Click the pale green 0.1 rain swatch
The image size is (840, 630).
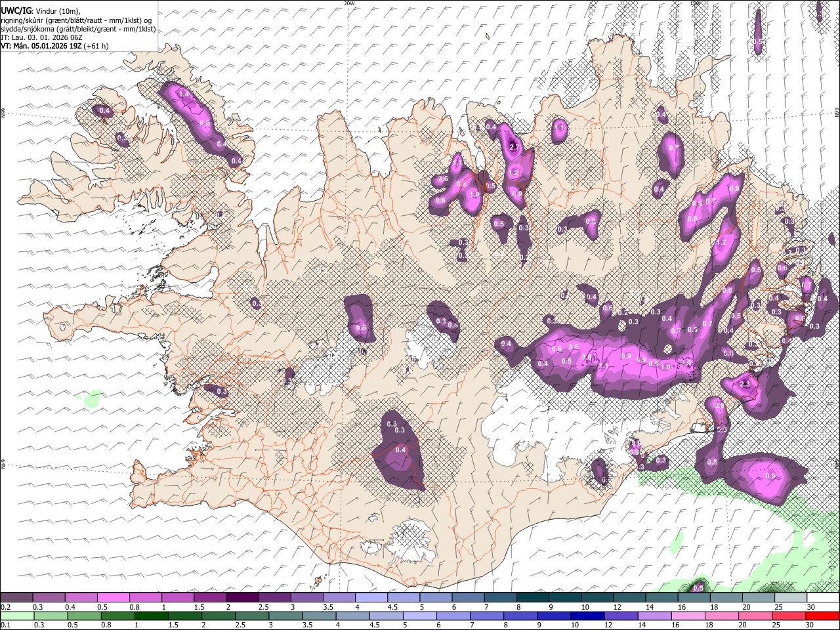[16, 616]
